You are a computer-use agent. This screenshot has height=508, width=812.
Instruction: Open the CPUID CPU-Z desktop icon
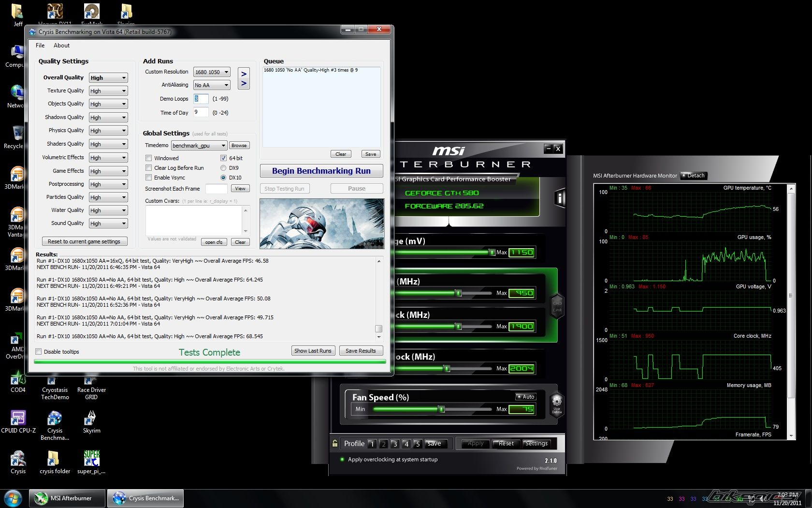[18, 421]
